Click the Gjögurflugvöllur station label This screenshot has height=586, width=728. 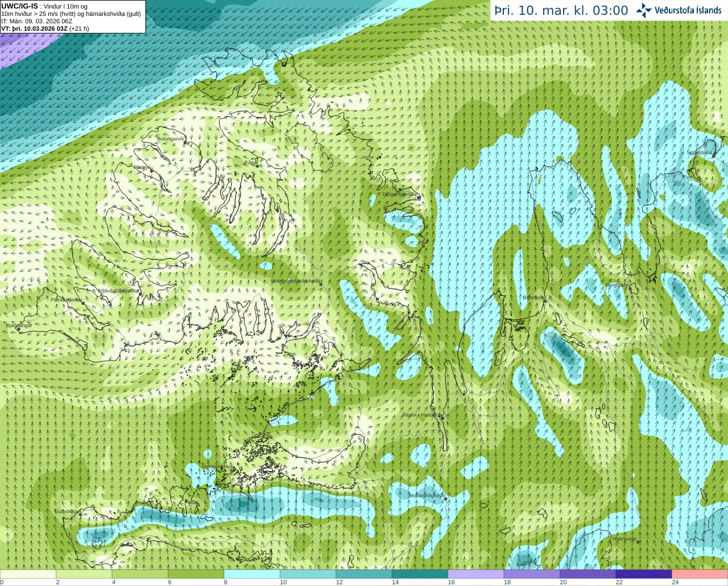click(400, 194)
